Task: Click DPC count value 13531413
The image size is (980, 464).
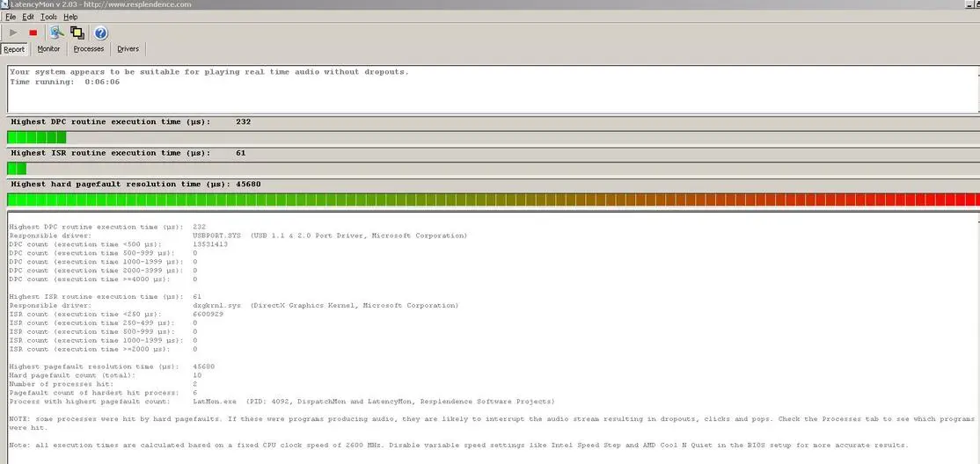Action: click(x=210, y=244)
